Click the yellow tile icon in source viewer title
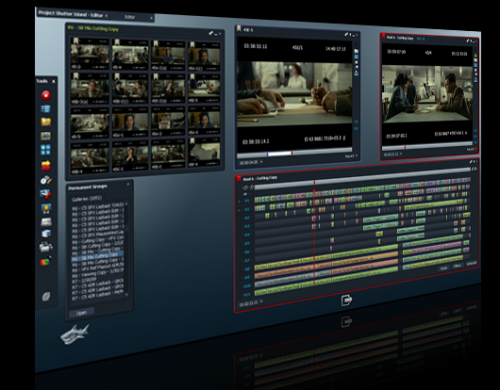Image resolution: width=500 pixels, height=390 pixels. tap(239, 29)
